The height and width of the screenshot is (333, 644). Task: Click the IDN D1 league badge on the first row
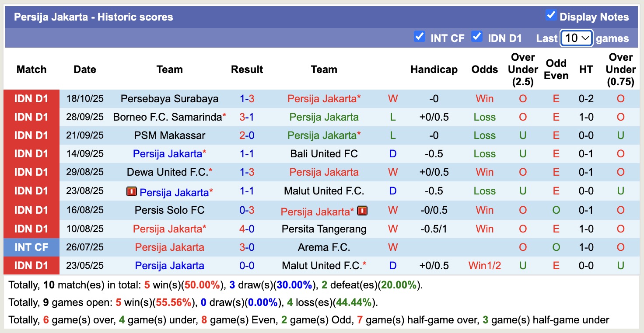click(31, 98)
